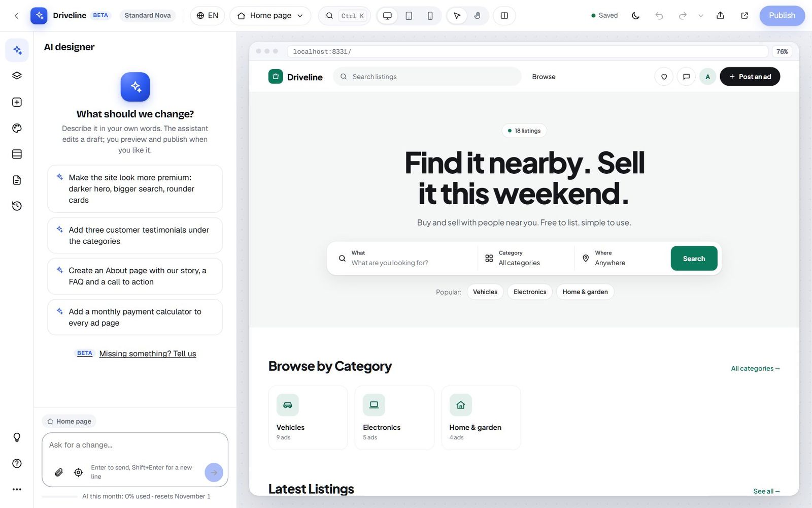The image size is (812, 508).
Task: Click the heart favorites icon in preview
Action: click(x=664, y=77)
